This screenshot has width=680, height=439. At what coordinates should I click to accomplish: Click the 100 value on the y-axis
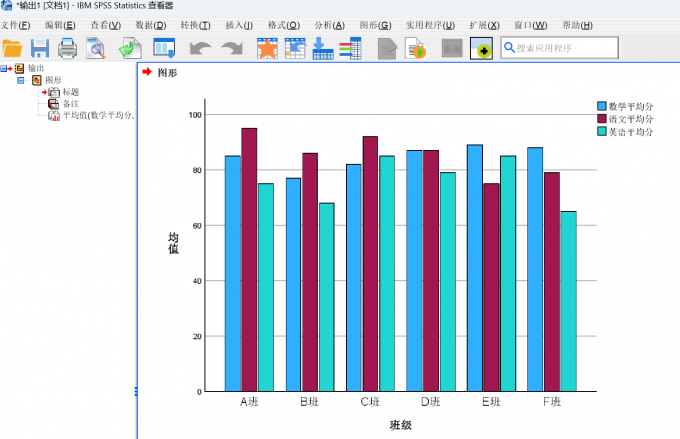pos(195,115)
